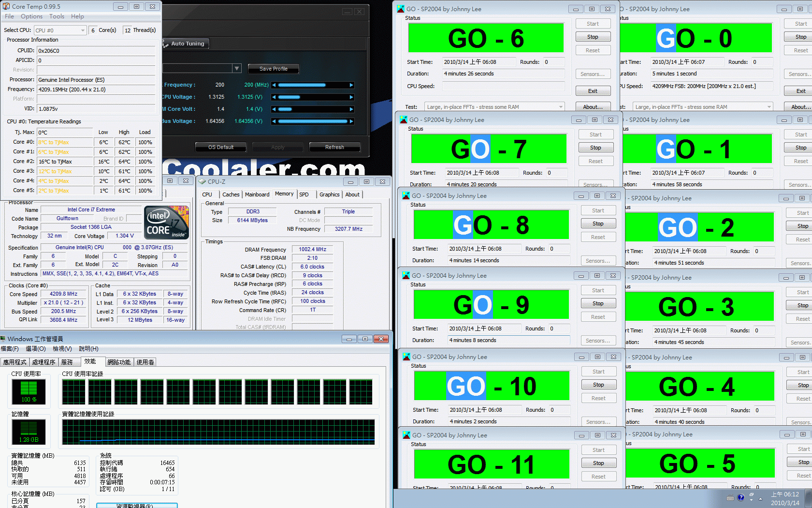Open the Tools menu in Core Temp
This screenshot has height=508, width=812.
pos(57,16)
